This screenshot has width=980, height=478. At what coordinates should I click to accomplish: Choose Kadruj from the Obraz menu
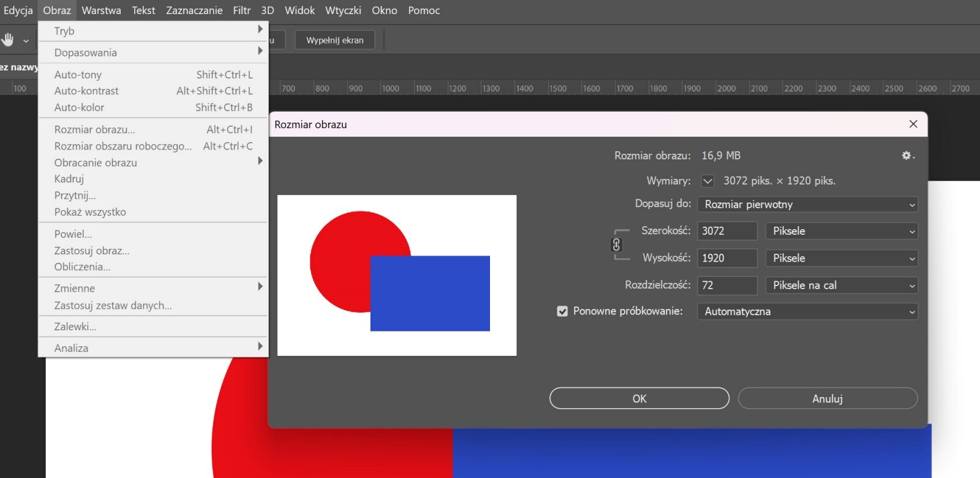pyautogui.click(x=153, y=179)
